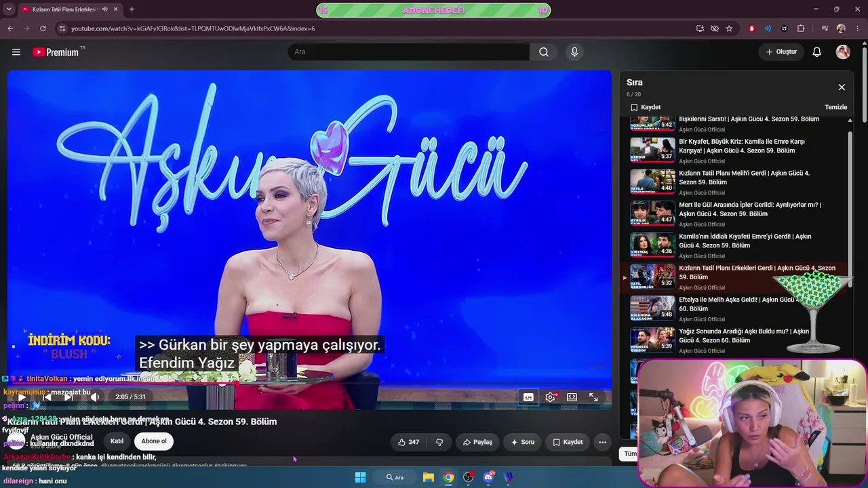Bookmark this page with the star
Viewport: 868px width, 488px height.
click(729, 28)
